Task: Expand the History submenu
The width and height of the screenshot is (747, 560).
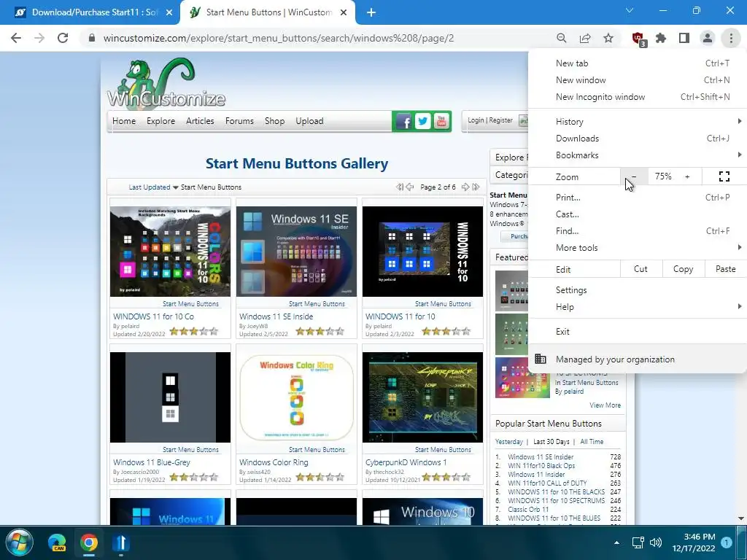Action: pos(638,122)
